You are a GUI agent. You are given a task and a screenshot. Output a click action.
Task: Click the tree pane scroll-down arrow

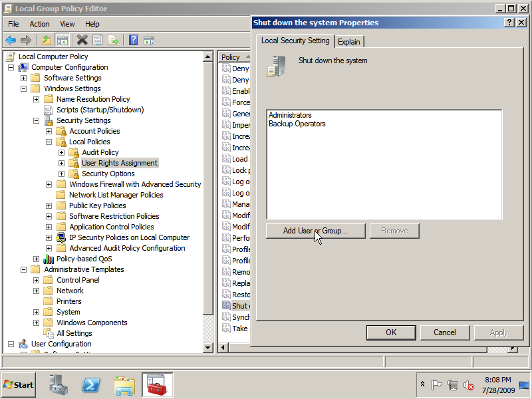tap(208, 347)
